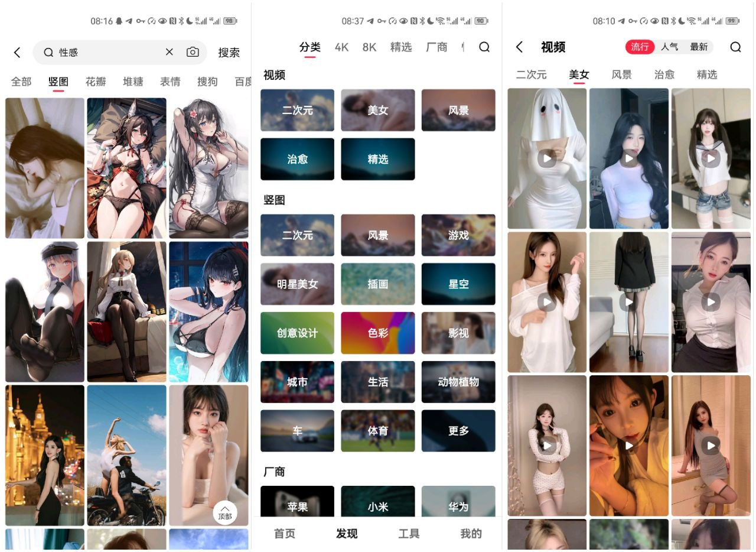Image resolution: width=756 pixels, height=552 pixels.
Task: Open the 插画 category tile
Action: 378,284
